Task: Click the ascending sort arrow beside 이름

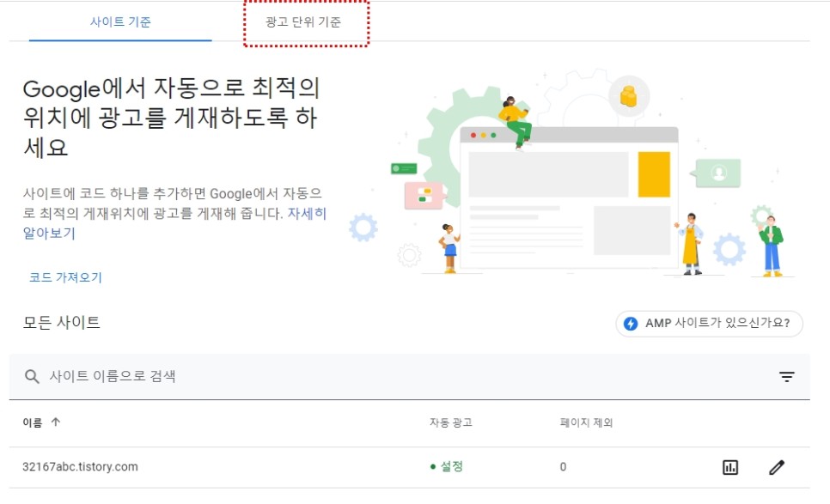Action: tap(56, 422)
